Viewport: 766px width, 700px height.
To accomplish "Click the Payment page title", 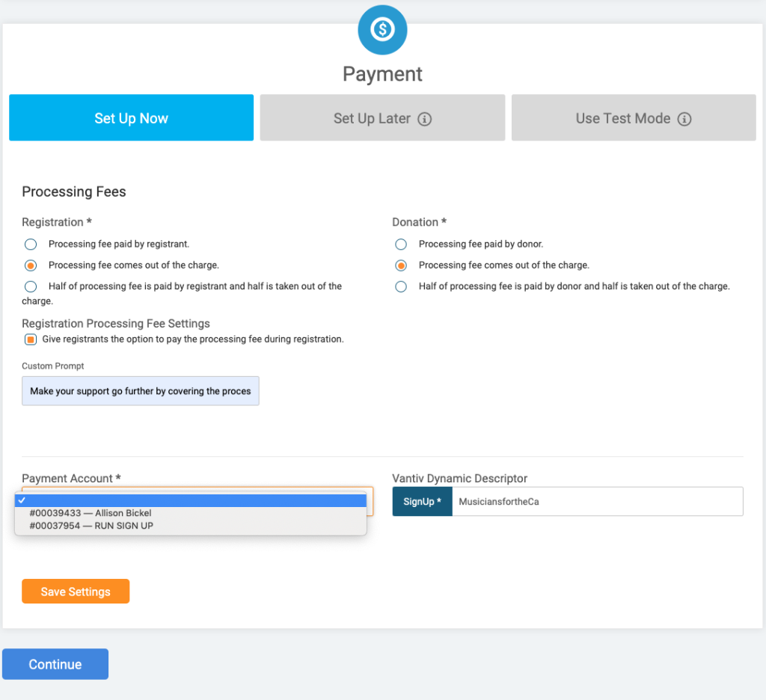I will (x=382, y=74).
